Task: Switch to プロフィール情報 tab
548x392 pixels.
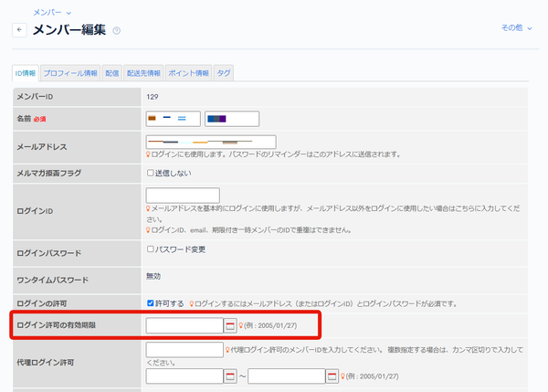Action: pyautogui.click(x=70, y=73)
